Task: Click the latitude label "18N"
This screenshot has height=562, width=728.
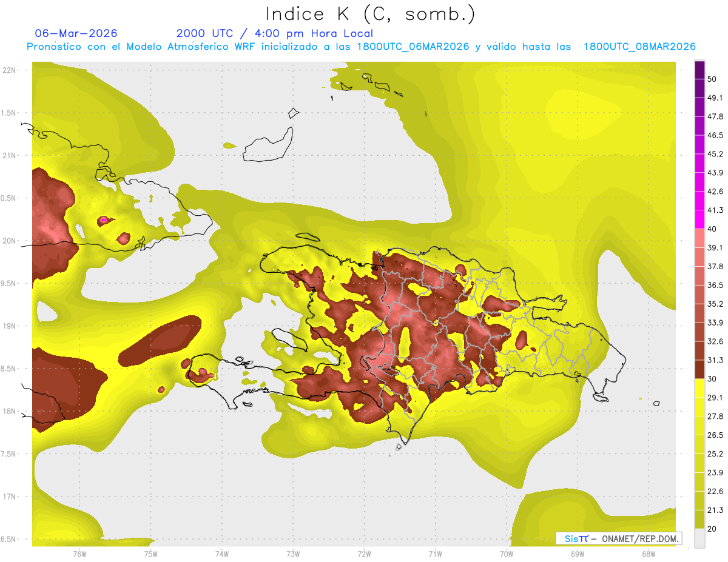Action: [10, 411]
